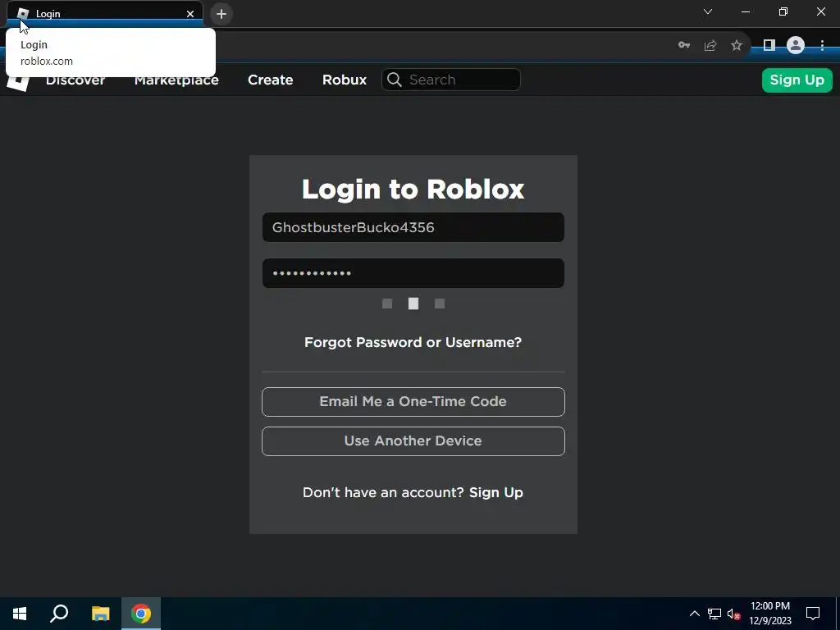Open the Discover menu item
Image resolution: width=840 pixels, height=630 pixels.
point(75,80)
